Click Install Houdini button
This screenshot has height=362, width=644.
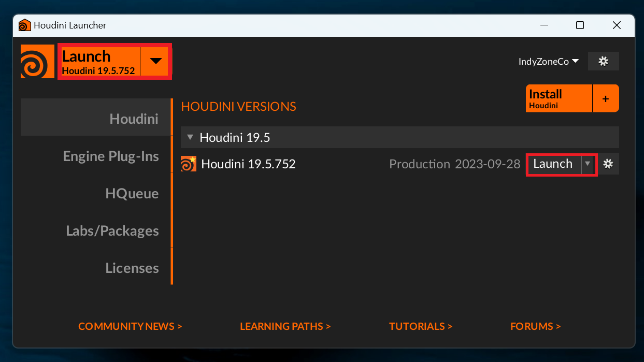(x=559, y=98)
